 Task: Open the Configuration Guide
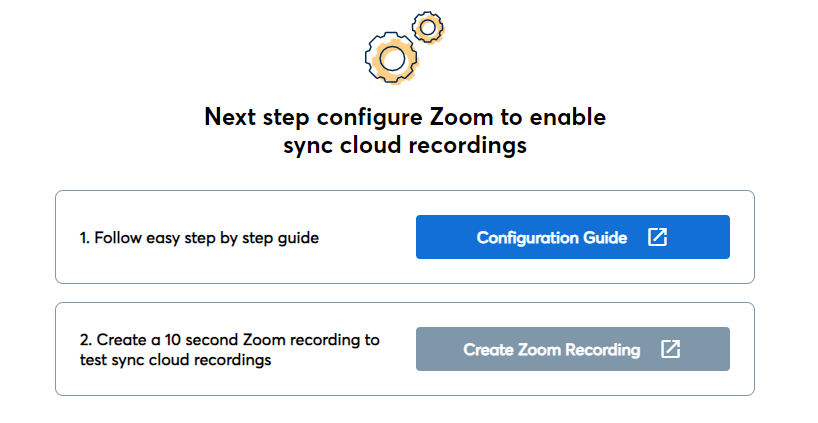tap(572, 237)
